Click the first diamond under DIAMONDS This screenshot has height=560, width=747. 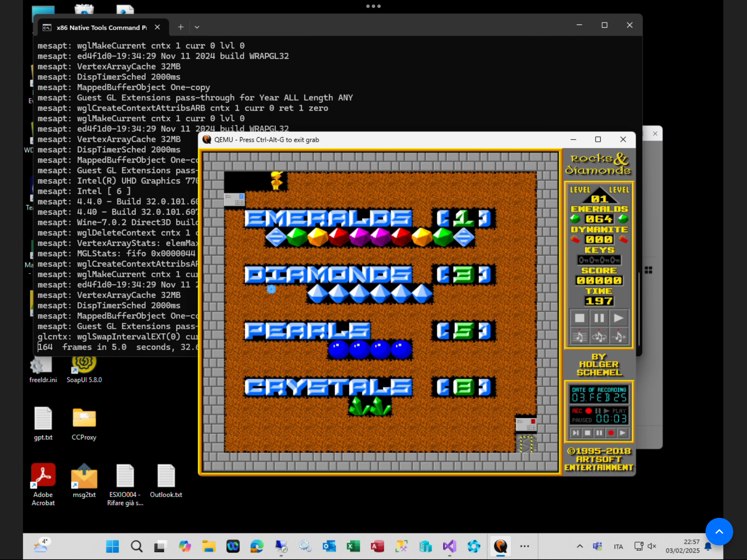(317, 293)
